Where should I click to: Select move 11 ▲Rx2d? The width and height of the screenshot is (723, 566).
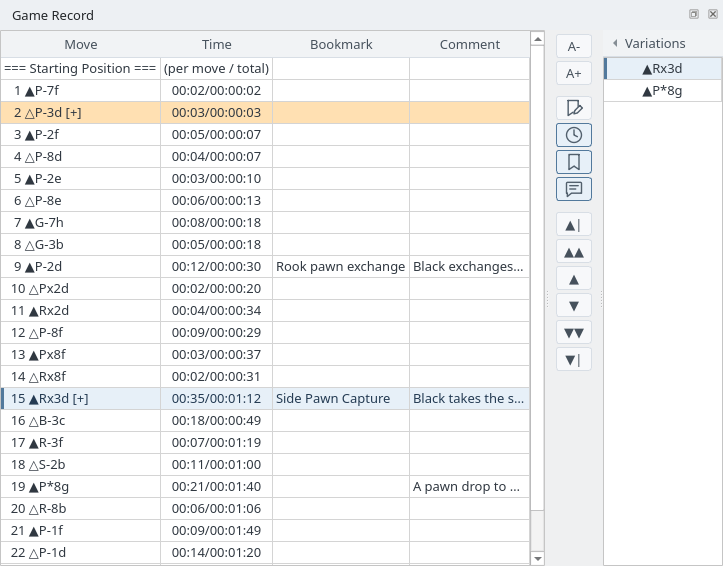tap(265, 311)
